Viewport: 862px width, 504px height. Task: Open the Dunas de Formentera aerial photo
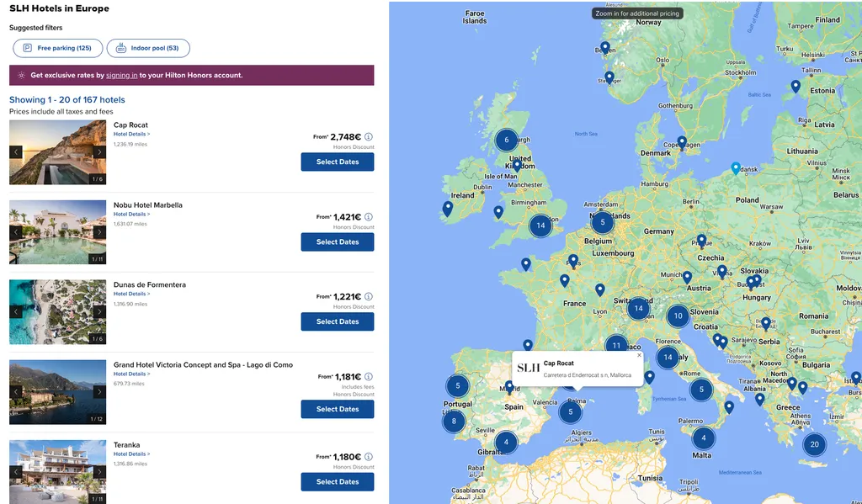coord(58,311)
